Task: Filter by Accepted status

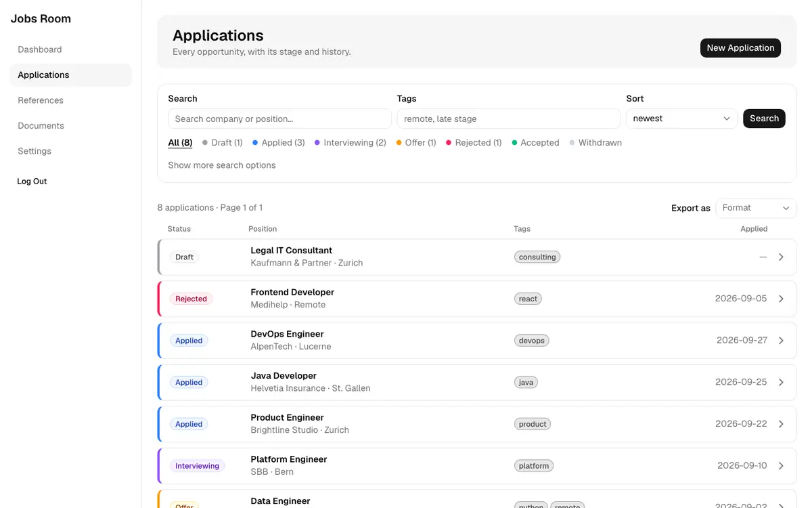Action: tap(535, 143)
